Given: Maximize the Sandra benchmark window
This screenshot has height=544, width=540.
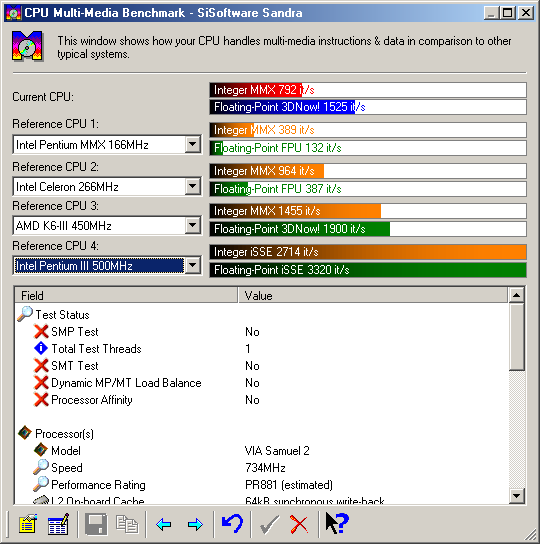Looking at the screenshot, I should coord(507,13).
